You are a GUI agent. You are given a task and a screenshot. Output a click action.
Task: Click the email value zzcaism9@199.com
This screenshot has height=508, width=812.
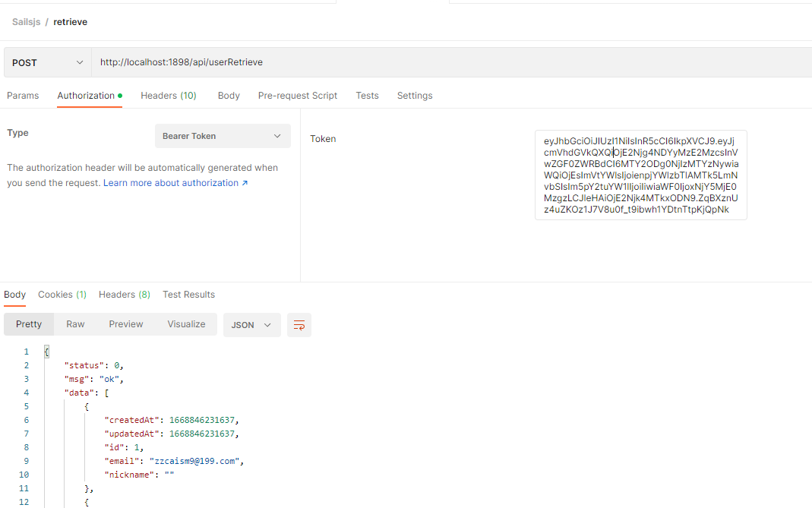(x=194, y=461)
